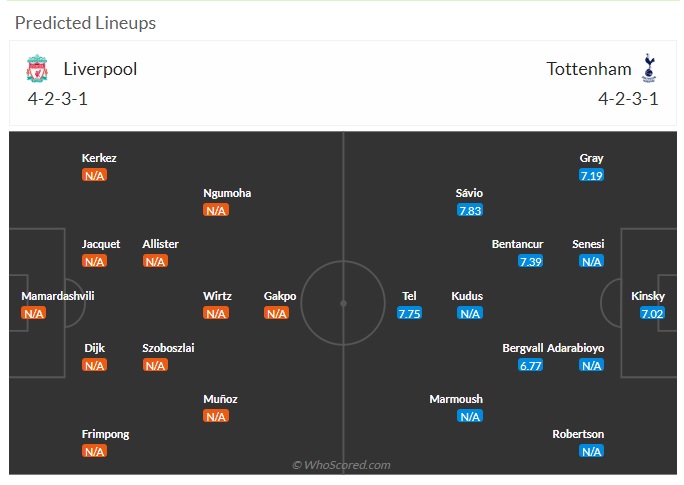
Task: Select player Gakpo on the pitch
Action: point(280,296)
